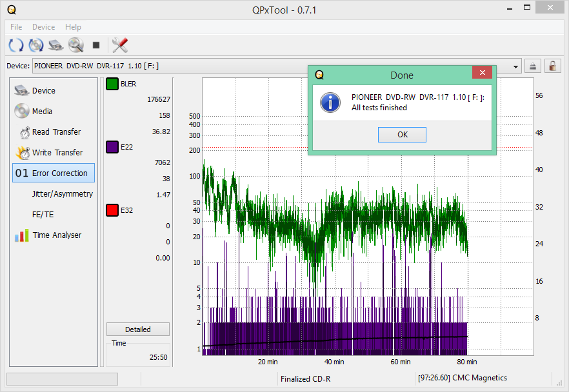This screenshot has width=569, height=392.
Task: Click the Device selection combo box field
Action: pyautogui.click(x=277, y=66)
